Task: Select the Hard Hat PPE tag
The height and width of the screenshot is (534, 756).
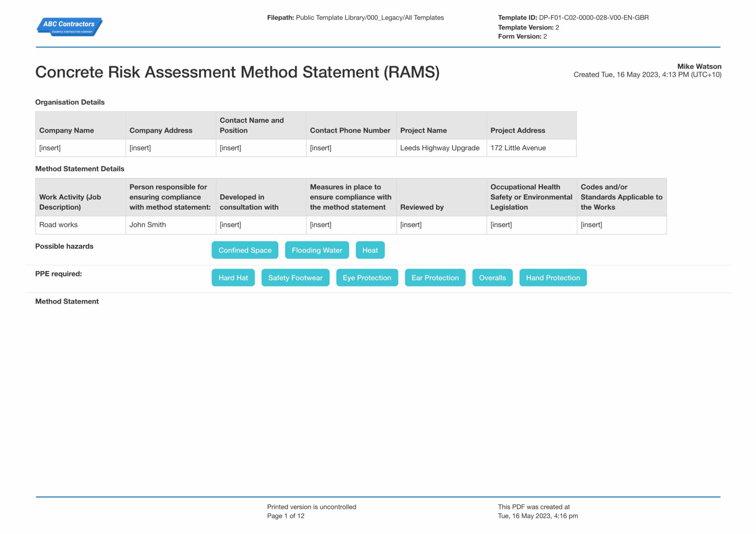Action: pos(233,278)
